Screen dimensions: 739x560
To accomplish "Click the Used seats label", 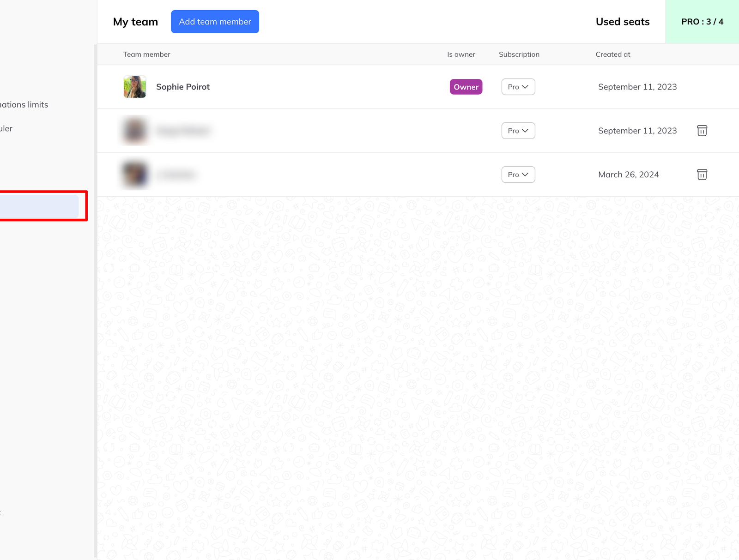I will (x=623, y=22).
